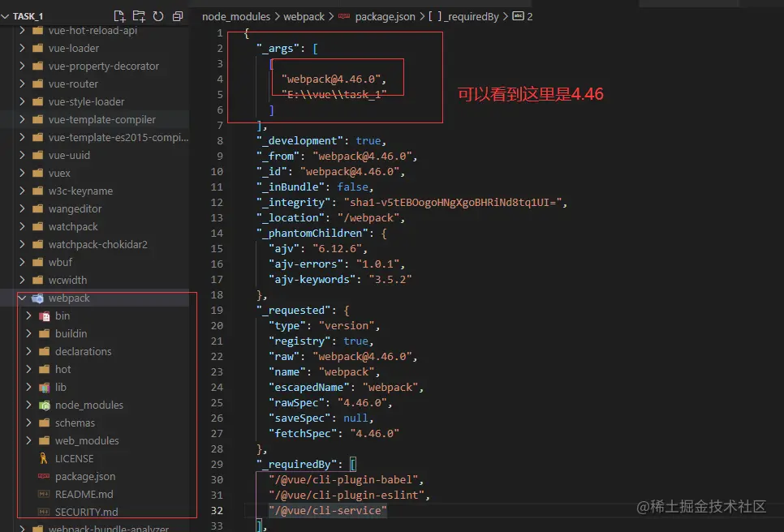Image resolution: width=784 pixels, height=532 pixels.
Task: Click the "ajv-keywords" key on line 17
Action: (x=312, y=279)
